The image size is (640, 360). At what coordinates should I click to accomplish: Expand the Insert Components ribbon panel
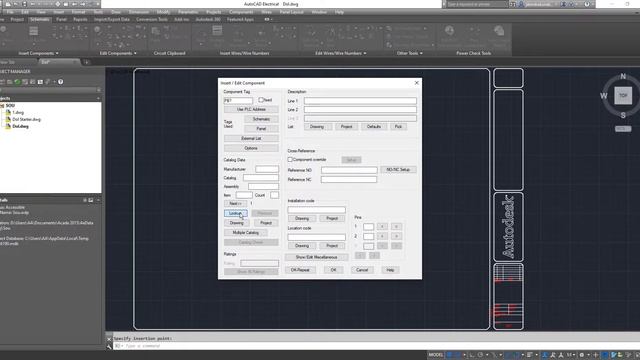(x=38, y=53)
